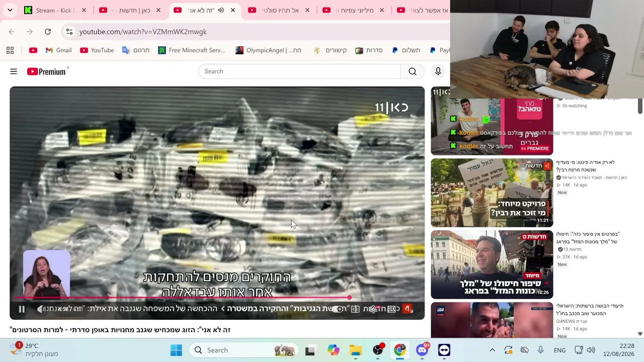Open the OlympicAngel bookmark
Viewport: 644px width, 362px height.
point(269,50)
